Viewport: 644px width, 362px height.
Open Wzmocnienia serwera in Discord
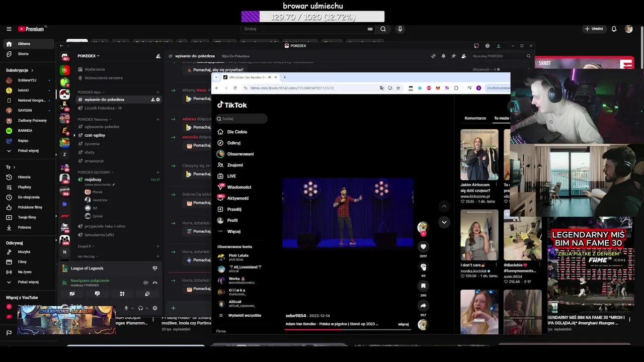point(100,78)
